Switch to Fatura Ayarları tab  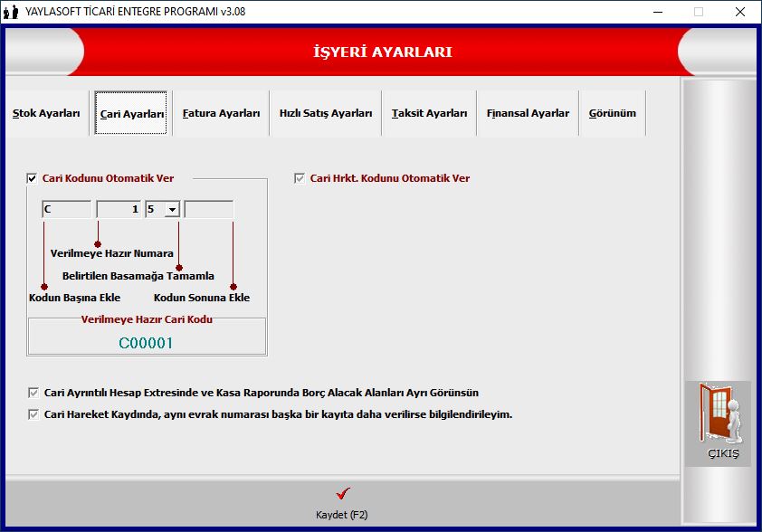[x=221, y=113]
